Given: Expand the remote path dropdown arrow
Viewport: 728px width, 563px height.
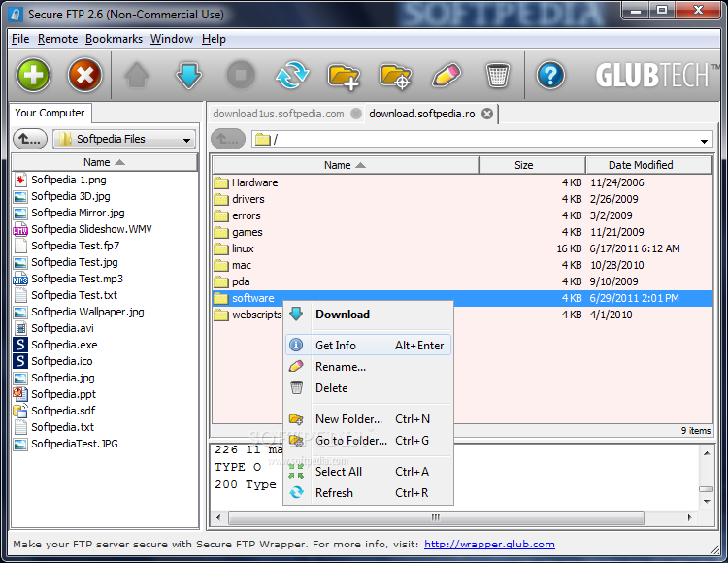Looking at the screenshot, I should click(x=704, y=140).
